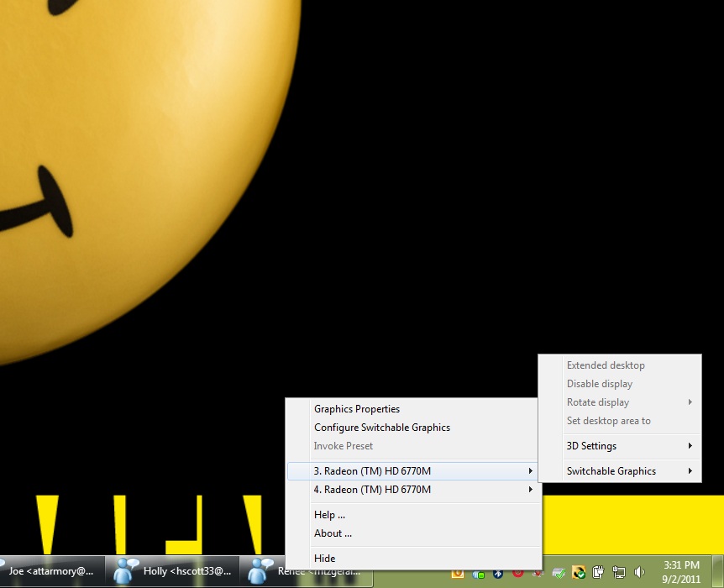
Task: Click the greyed-out Invoke Preset entry
Action: [x=413, y=446]
